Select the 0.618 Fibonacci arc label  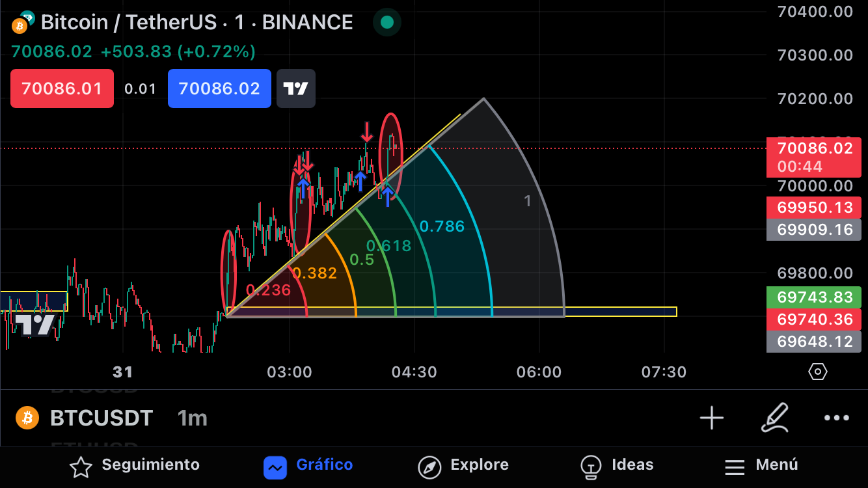389,246
